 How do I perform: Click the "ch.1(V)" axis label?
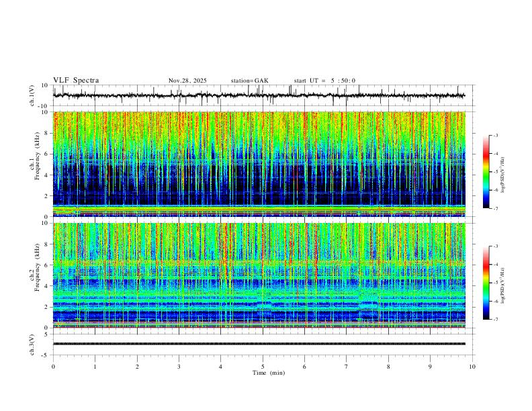(x=32, y=95)
